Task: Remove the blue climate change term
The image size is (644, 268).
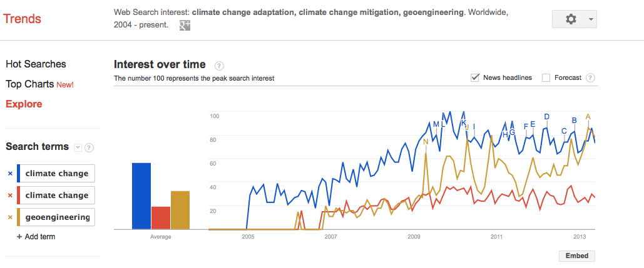Action: tap(10, 174)
